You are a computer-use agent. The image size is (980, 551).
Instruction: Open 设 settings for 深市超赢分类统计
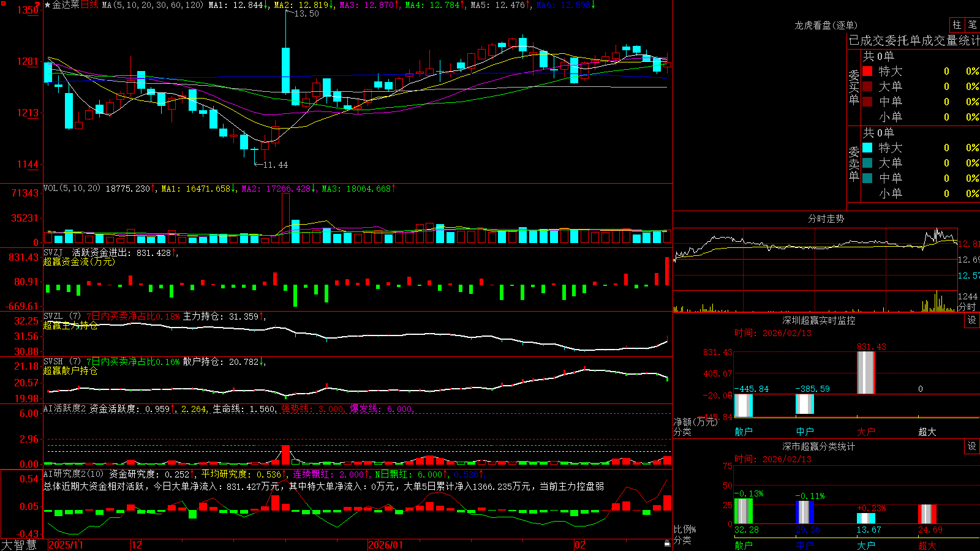[972, 446]
